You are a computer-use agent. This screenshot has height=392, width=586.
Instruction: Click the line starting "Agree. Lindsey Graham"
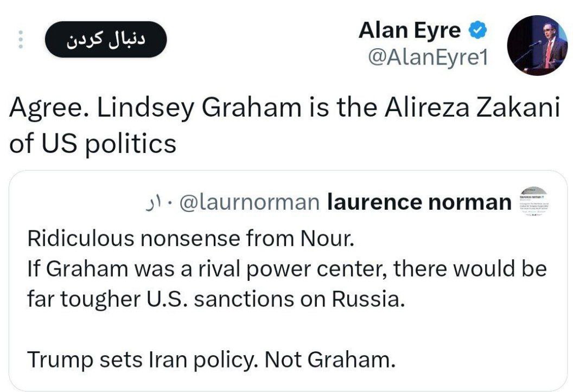coord(284,110)
